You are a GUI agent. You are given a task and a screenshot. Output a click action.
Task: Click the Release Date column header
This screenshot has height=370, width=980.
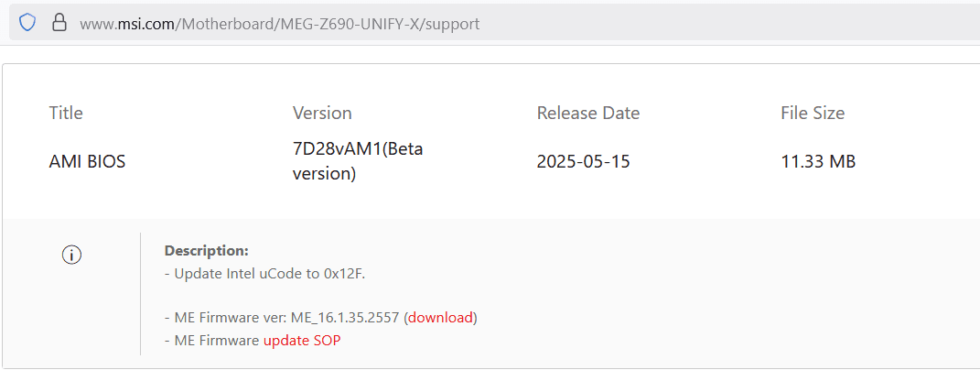tap(587, 114)
